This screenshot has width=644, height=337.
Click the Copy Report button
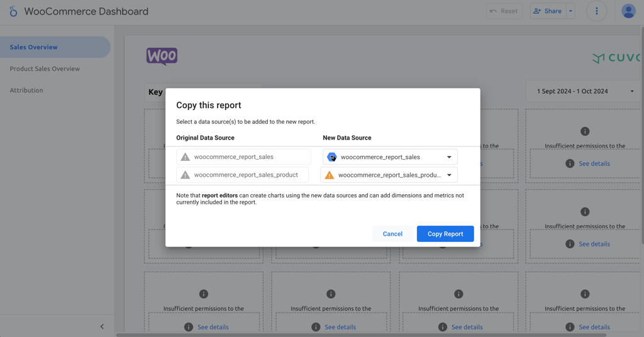445,233
